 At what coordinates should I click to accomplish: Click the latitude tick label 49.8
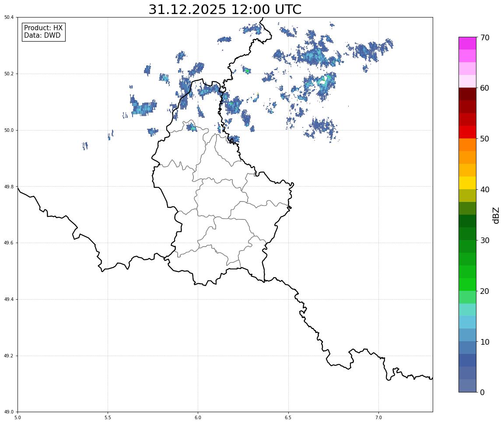9,187
